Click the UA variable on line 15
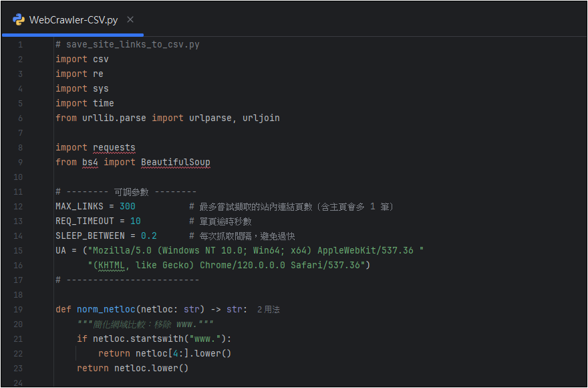Viewport: 588px width, 388px height. click(61, 250)
